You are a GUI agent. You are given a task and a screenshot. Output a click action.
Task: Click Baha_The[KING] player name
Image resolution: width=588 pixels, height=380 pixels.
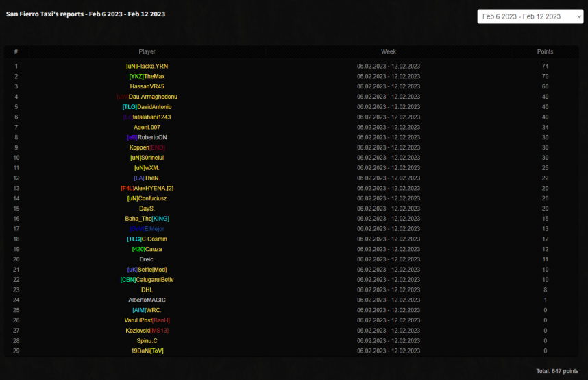point(147,219)
